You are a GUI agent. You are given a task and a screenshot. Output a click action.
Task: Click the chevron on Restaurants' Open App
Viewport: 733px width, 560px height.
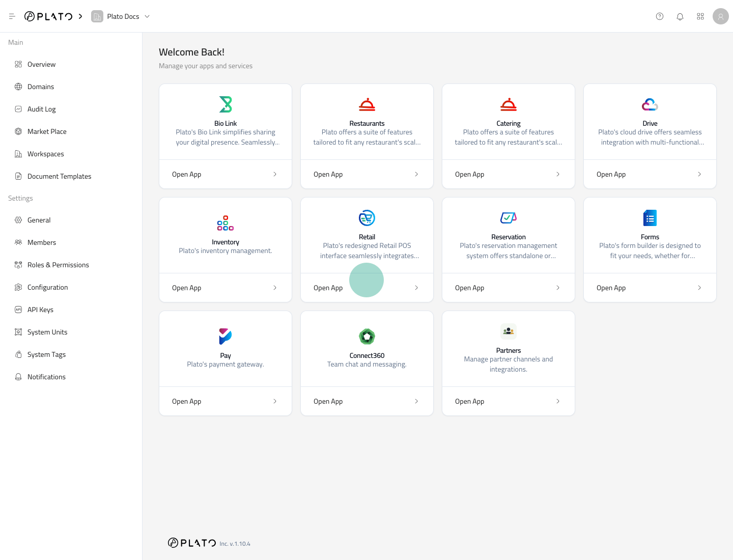coord(416,174)
